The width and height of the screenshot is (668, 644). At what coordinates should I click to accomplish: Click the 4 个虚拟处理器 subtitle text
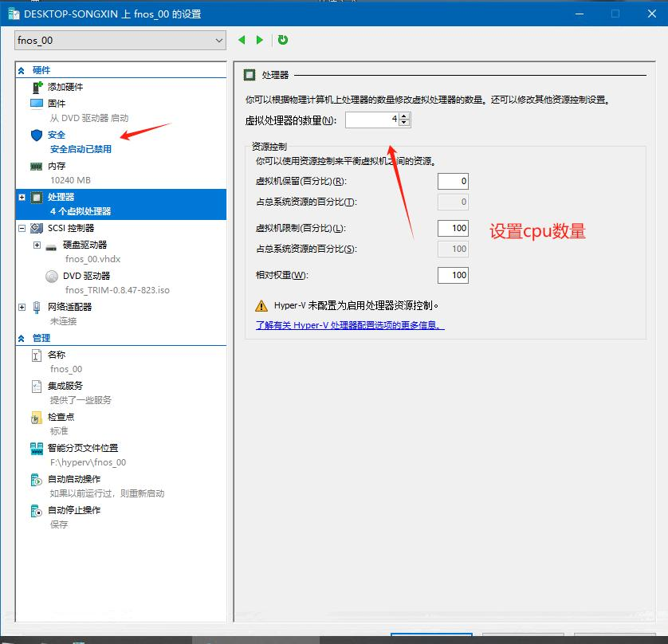coord(81,212)
